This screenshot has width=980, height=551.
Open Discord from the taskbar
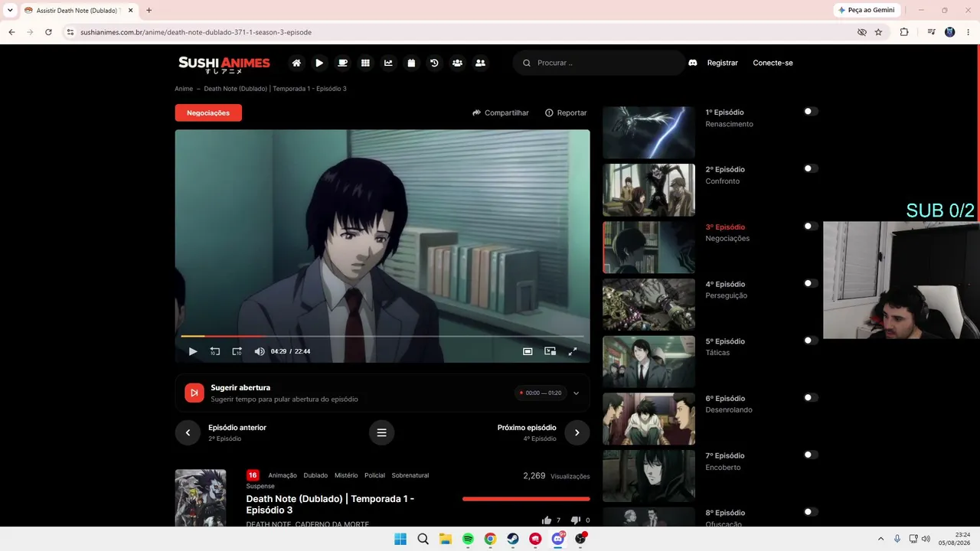click(558, 539)
